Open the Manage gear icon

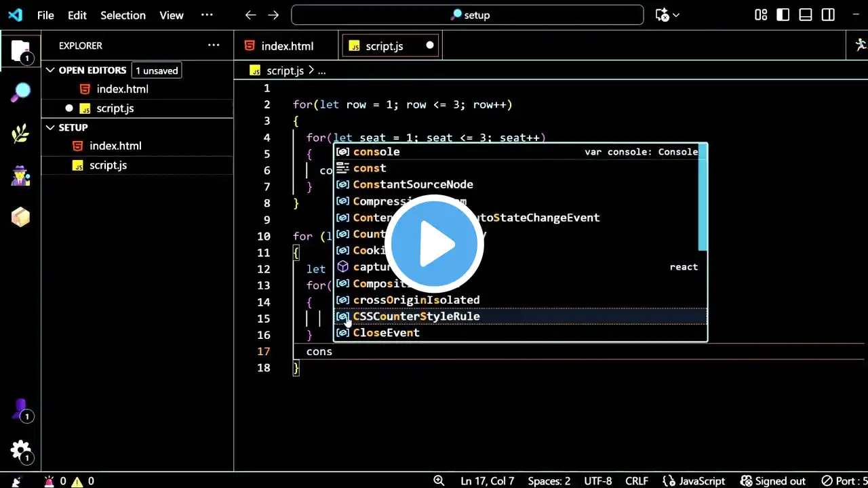pos(20,450)
